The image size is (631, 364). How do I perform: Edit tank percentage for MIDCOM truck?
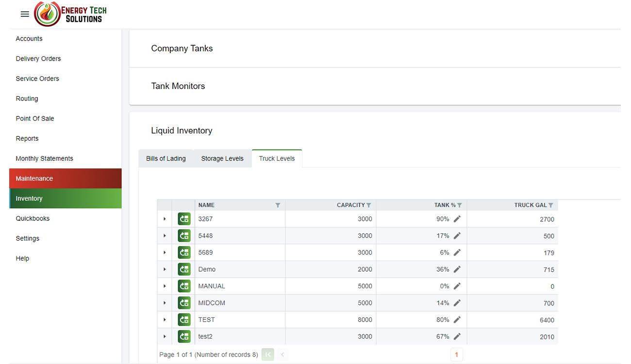pyautogui.click(x=457, y=303)
